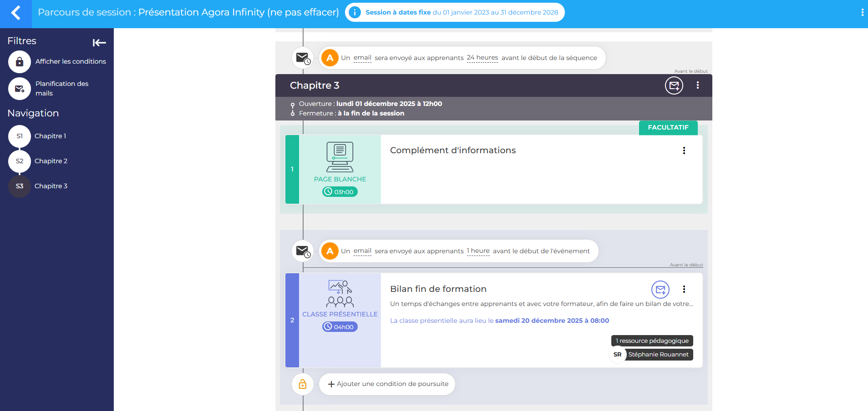Add mail icon in Chapitre 3 header
Viewport: 868px width, 411px height.
pos(674,85)
